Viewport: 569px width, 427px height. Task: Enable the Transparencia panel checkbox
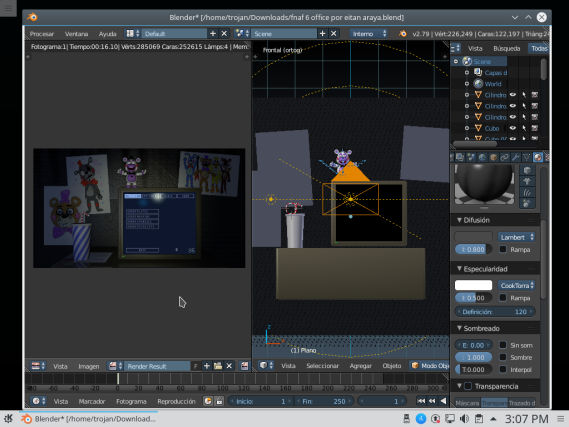(x=468, y=386)
